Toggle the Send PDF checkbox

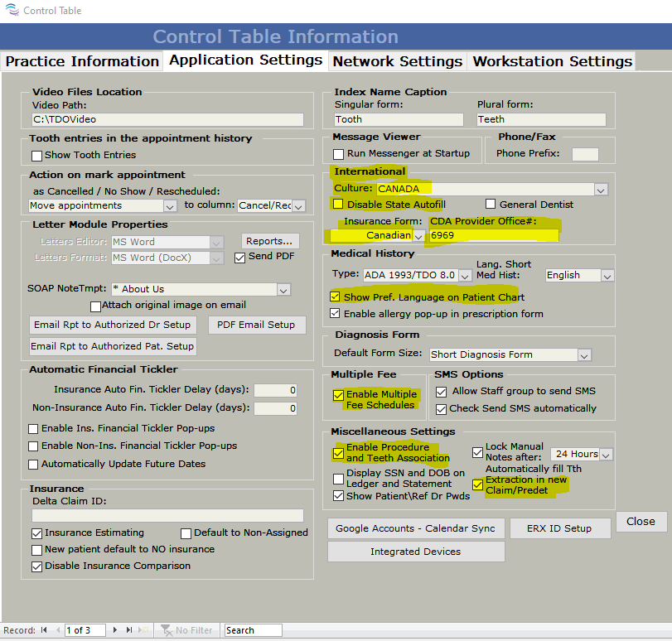tap(240, 258)
